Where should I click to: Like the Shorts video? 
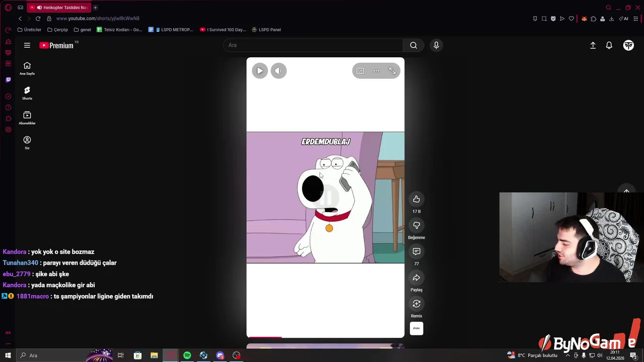[x=417, y=199]
